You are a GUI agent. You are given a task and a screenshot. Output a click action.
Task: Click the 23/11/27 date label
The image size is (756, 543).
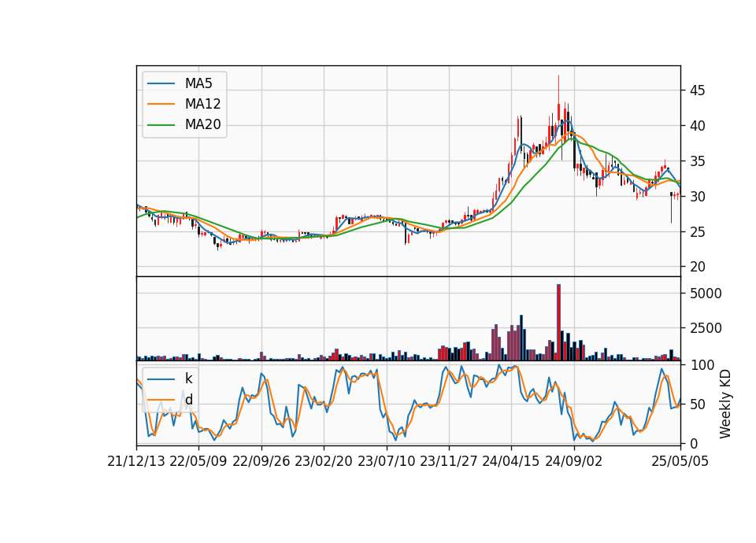449,461
